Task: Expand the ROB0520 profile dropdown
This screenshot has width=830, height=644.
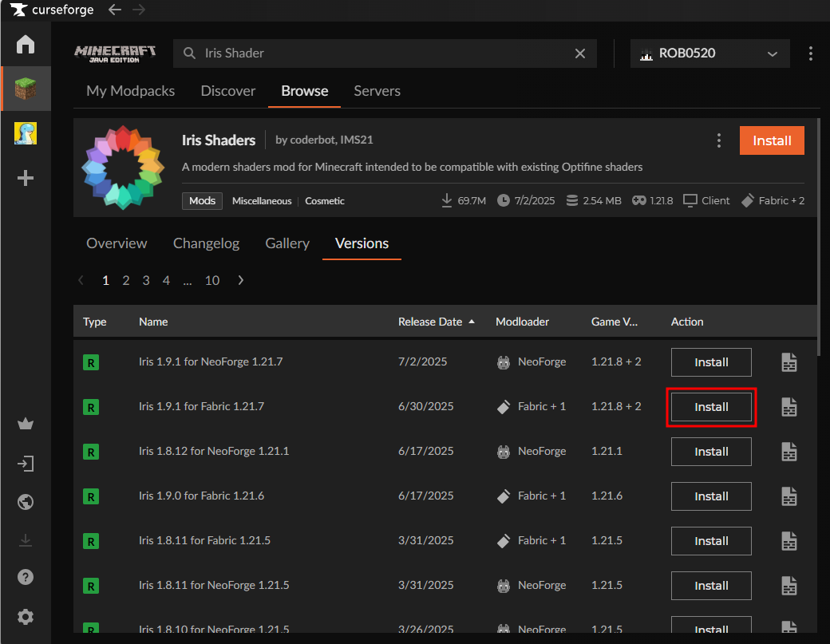Action: (709, 53)
